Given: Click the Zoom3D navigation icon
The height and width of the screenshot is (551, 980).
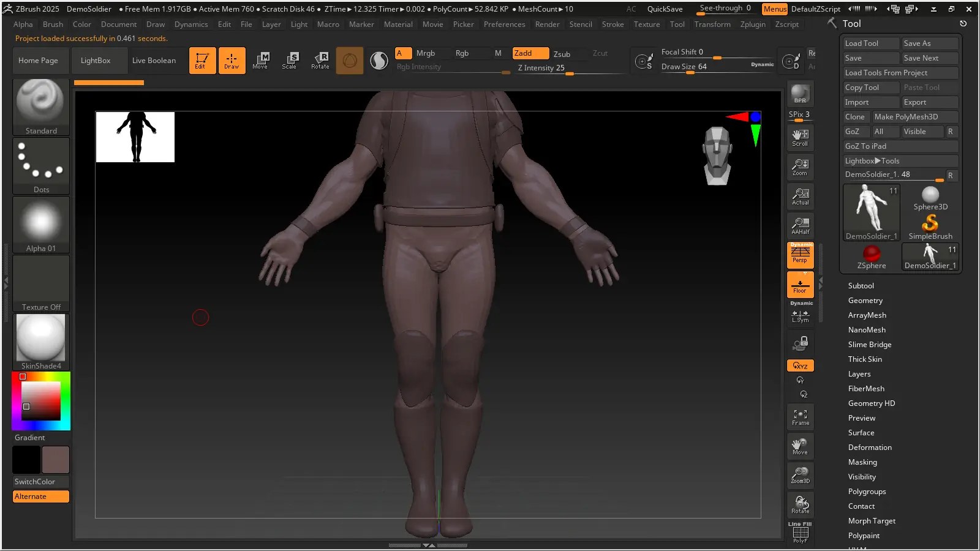Looking at the screenshot, I should click(800, 476).
